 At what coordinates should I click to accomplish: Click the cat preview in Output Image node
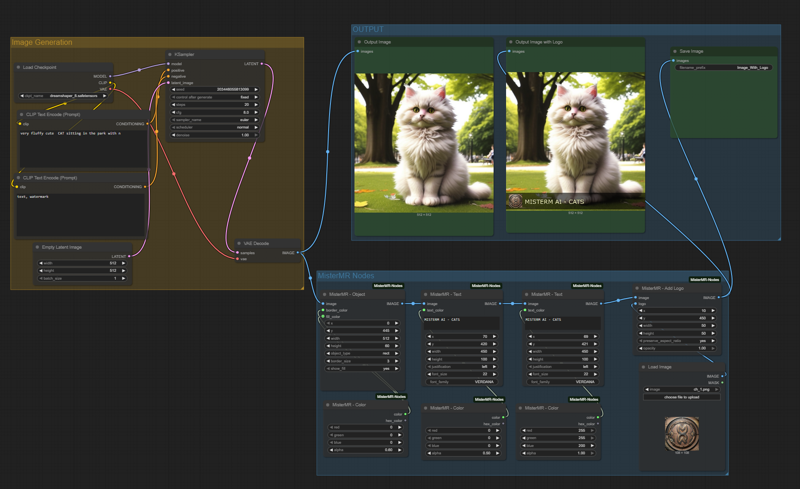(424, 143)
